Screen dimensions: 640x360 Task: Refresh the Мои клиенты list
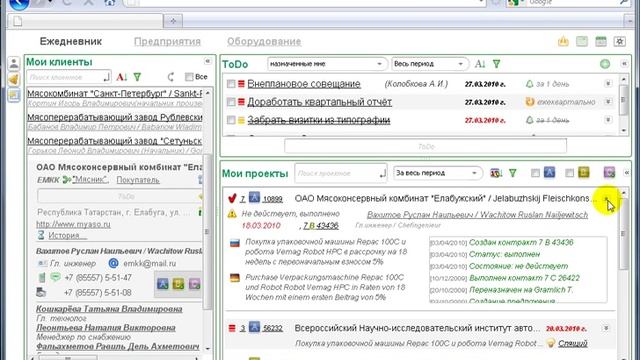[x=171, y=77]
